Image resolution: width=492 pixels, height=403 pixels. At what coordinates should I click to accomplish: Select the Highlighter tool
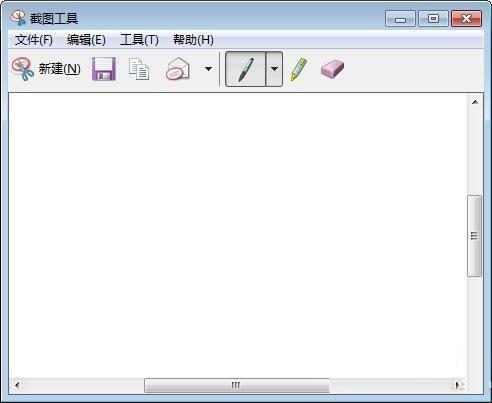(298, 69)
